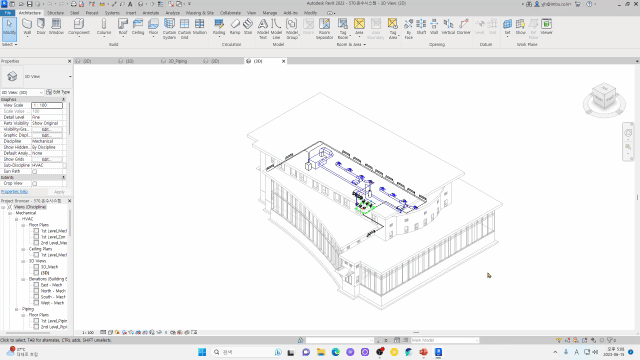
Task: Enable the Sun Path checkbox
Action: tap(35, 171)
